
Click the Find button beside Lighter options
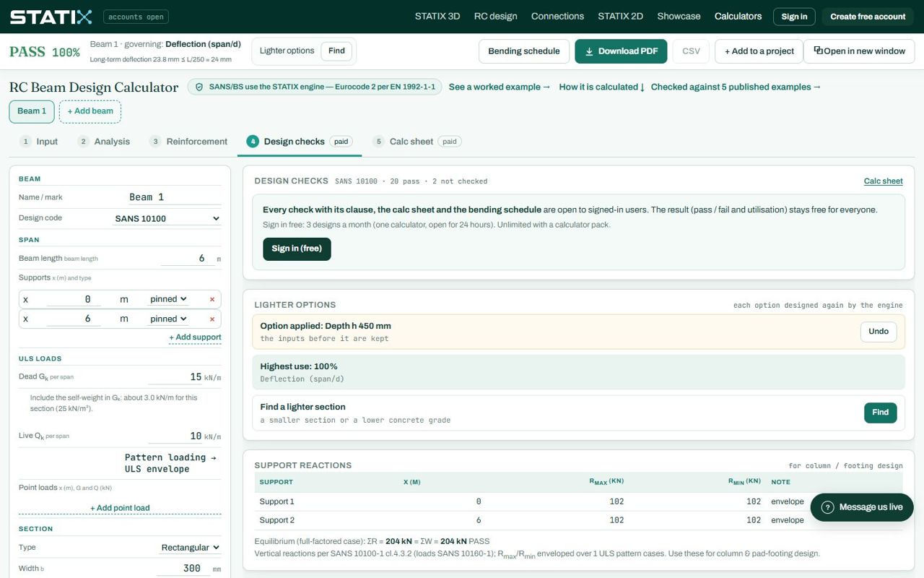pyautogui.click(x=336, y=51)
